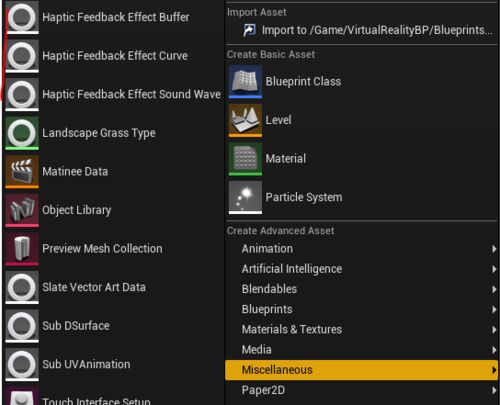
Task: Create a new Particle System asset
Action: click(361, 197)
